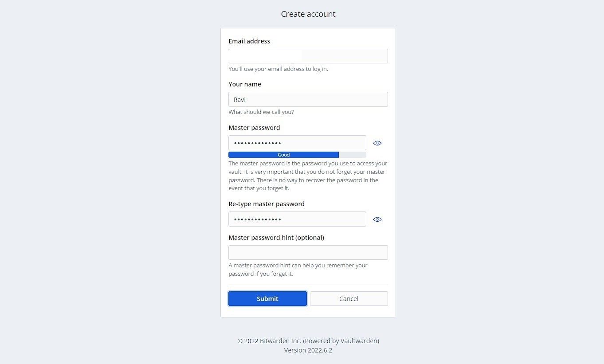Image resolution: width=604 pixels, height=364 pixels.
Task: Click the "Create account" heading
Action: [x=308, y=14]
